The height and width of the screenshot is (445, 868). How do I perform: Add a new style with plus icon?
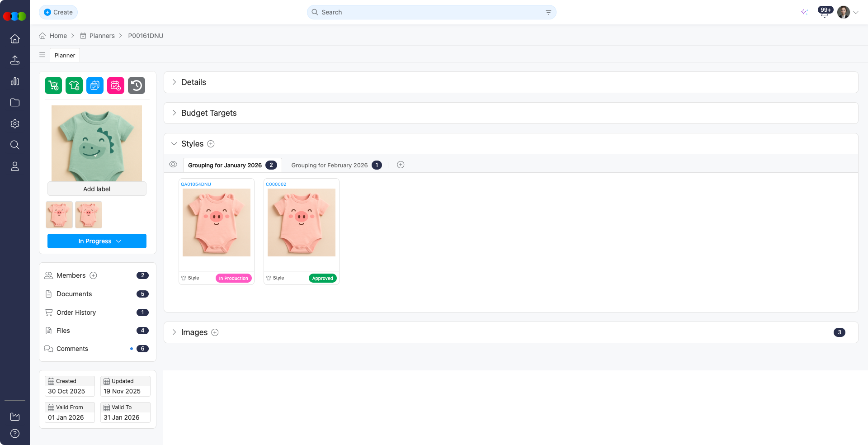click(x=211, y=144)
